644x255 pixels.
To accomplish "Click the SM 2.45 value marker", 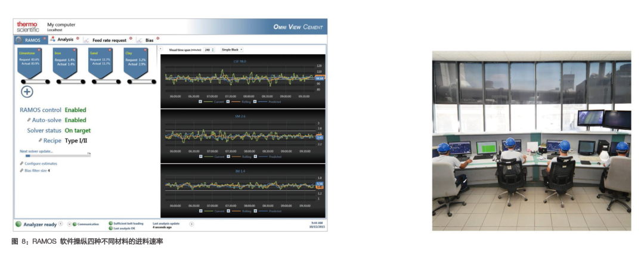I will point(320,138).
